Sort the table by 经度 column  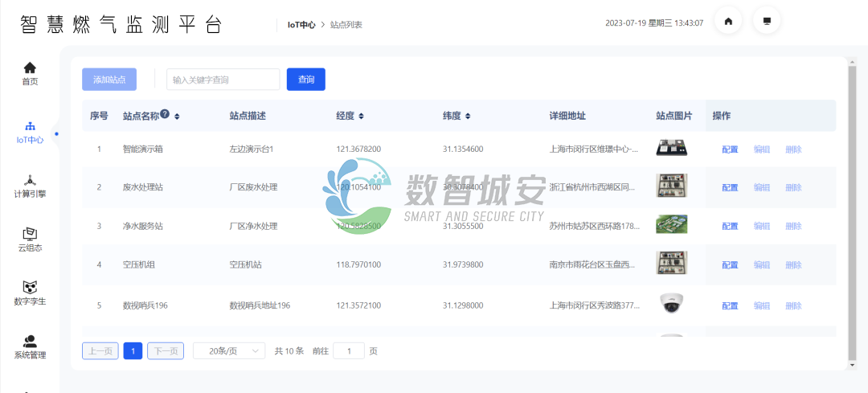click(361, 117)
